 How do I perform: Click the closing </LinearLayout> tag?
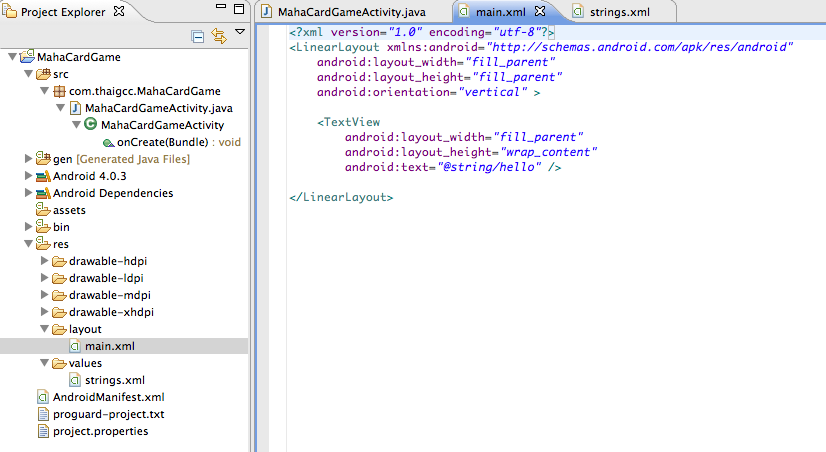(x=341, y=197)
